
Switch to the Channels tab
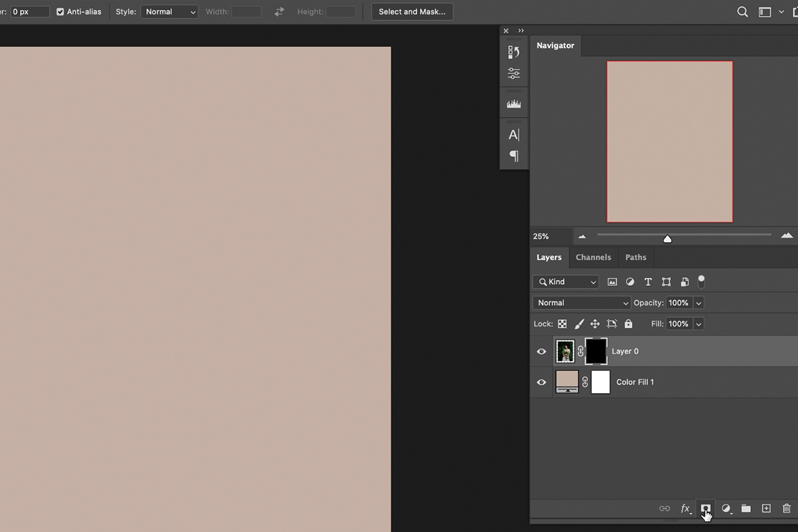tap(593, 257)
